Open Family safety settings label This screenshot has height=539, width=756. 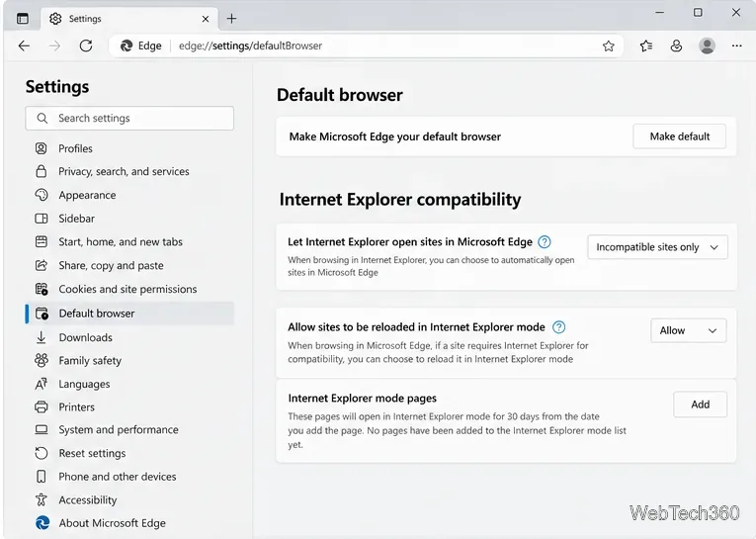point(90,360)
